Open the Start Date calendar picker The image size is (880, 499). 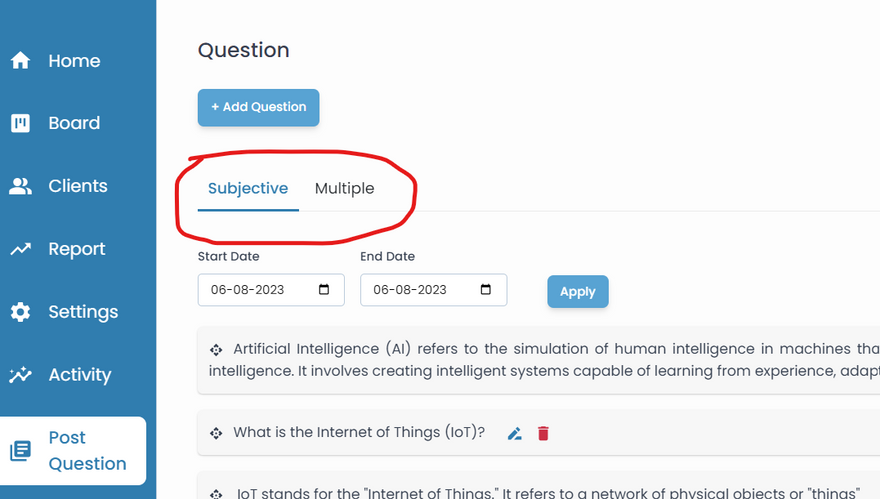(324, 290)
